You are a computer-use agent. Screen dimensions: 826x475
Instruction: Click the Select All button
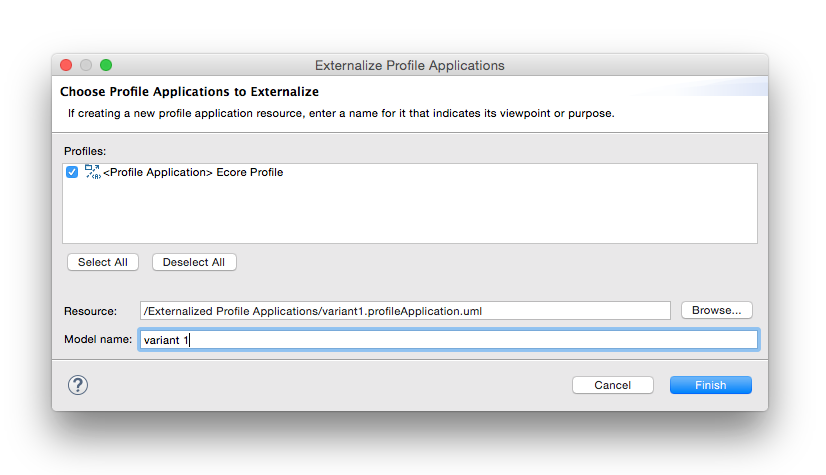[103, 262]
